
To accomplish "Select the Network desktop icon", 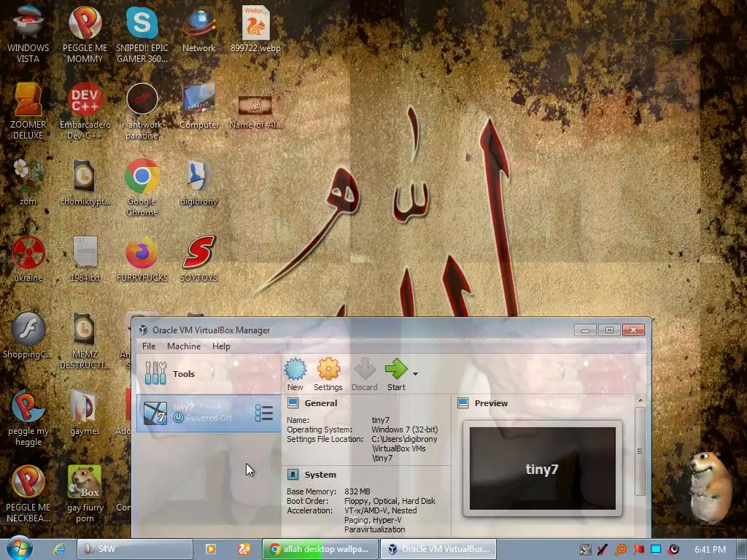I will click(199, 29).
